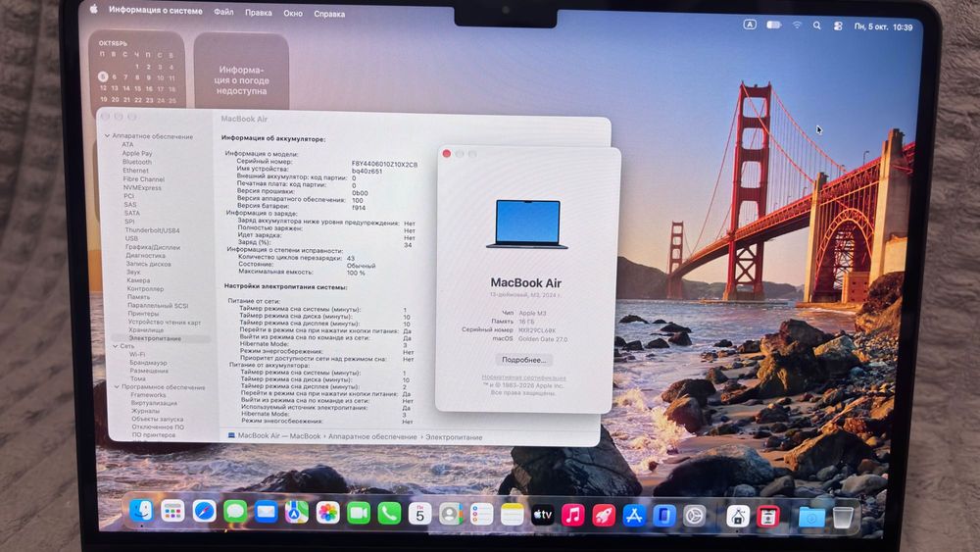Select Frameworks under Программное обеспечение
980x552 pixels.
(x=148, y=395)
